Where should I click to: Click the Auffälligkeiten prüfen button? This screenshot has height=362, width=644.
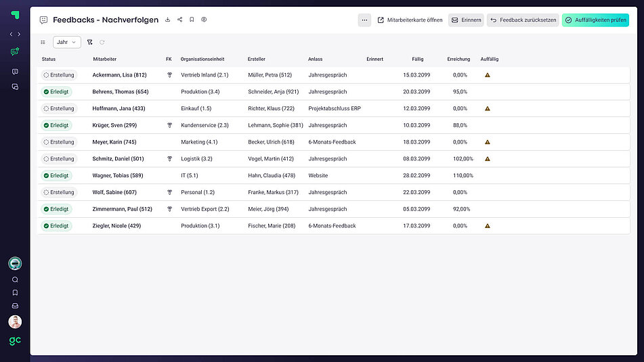click(595, 20)
